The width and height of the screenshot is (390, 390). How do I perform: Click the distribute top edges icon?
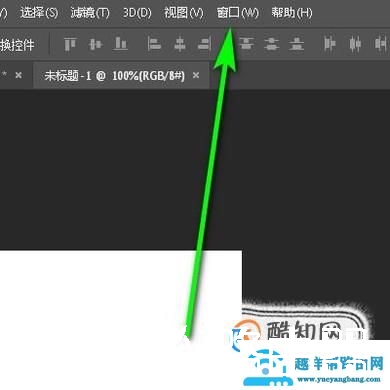(246, 44)
